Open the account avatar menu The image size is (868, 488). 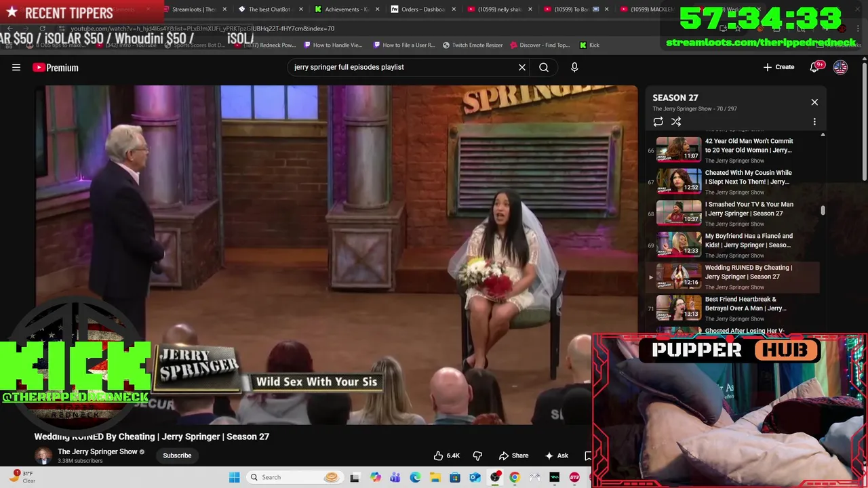pyautogui.click(x=840, y=67)
